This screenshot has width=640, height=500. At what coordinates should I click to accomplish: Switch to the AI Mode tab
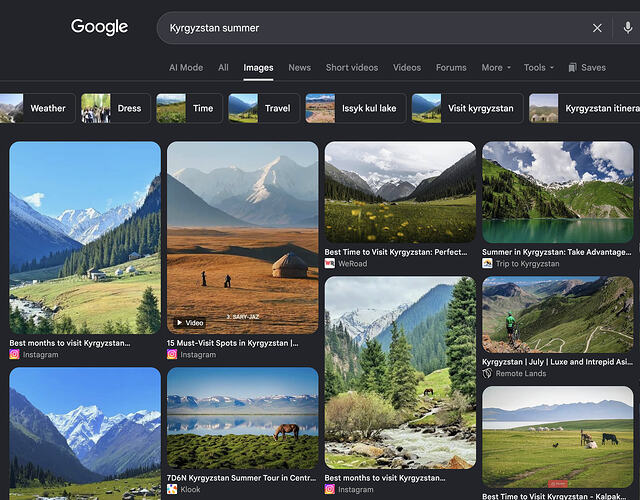[x=186, y=67]
